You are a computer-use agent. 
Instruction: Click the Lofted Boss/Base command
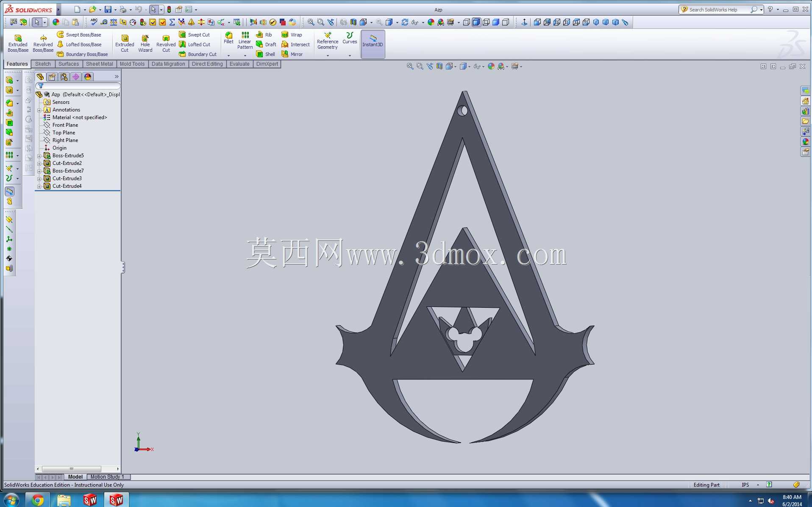pos(79,45)
